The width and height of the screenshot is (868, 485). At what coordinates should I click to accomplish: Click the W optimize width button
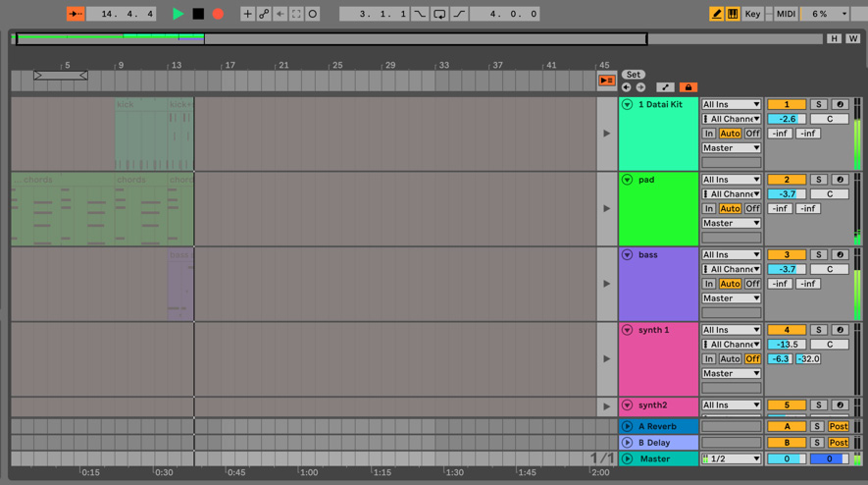coord(853,38)
